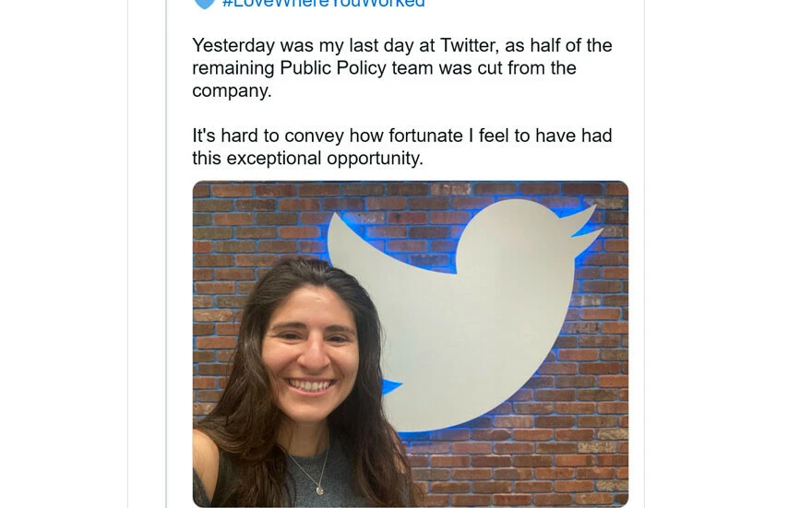This screenshot has height=508, width=812.
Task: Click the blue heart emoji before the hashtag
Action: tap(203, 3)
